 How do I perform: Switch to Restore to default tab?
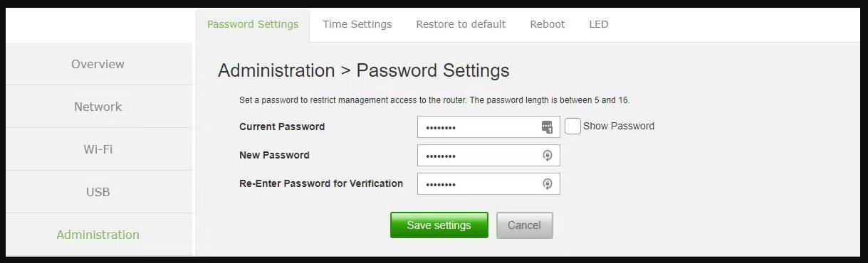pos(461,24)
